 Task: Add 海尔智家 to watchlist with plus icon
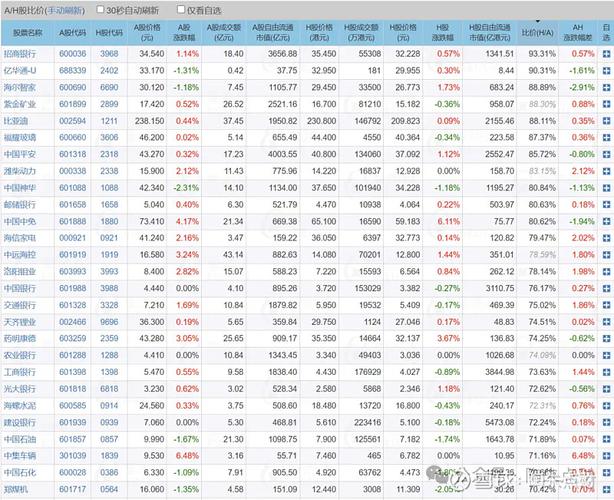(606, 88)
